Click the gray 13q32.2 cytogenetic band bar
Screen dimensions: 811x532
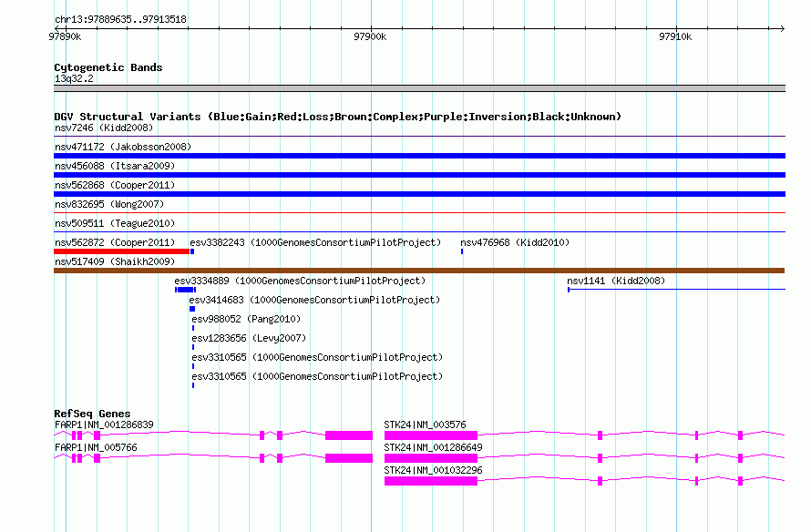pos(419,88)
